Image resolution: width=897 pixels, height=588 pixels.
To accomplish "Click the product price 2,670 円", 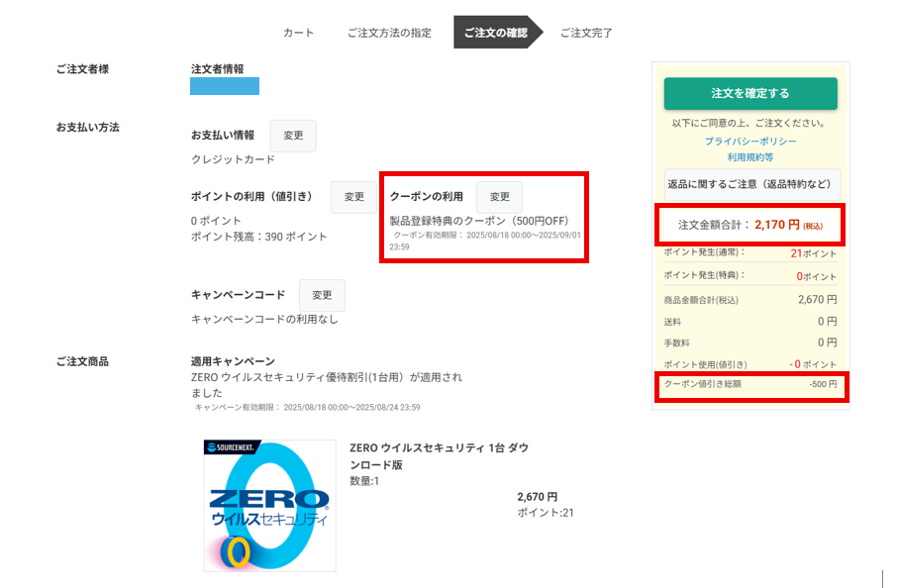I will (x=538, y=497).
